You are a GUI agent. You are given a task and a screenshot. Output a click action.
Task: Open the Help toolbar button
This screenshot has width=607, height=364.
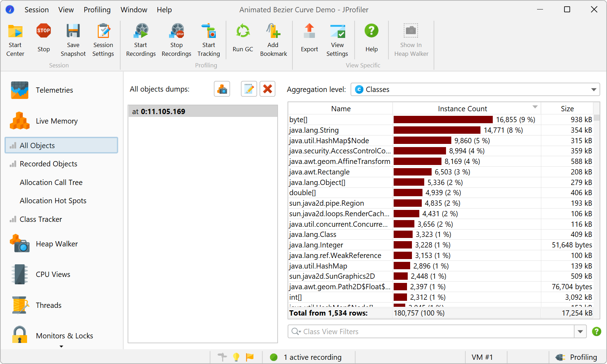click(372, 38)
